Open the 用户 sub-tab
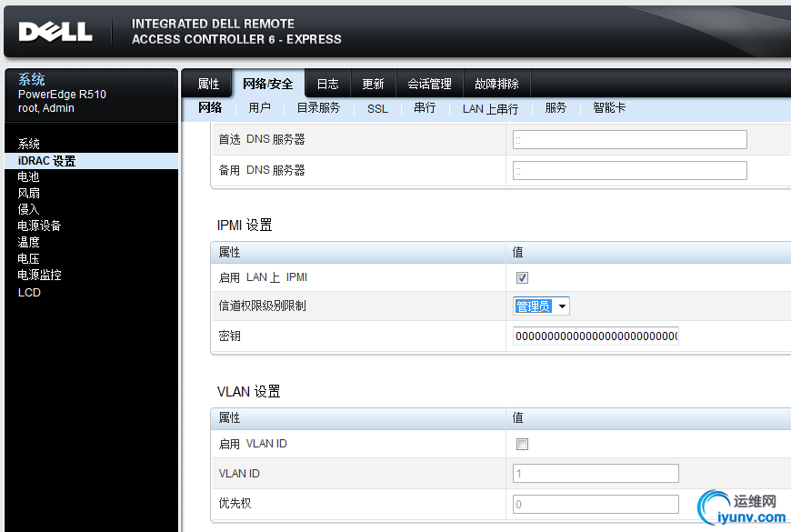 260,108
